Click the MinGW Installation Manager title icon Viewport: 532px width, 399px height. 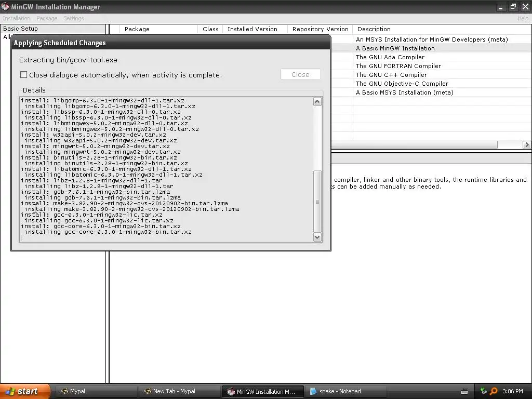[x=5, y=6]
